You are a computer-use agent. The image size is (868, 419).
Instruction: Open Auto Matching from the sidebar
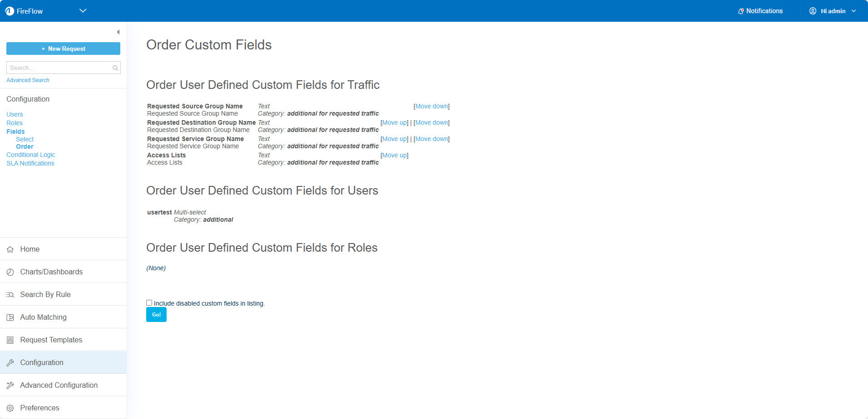[x=43, y=317]
